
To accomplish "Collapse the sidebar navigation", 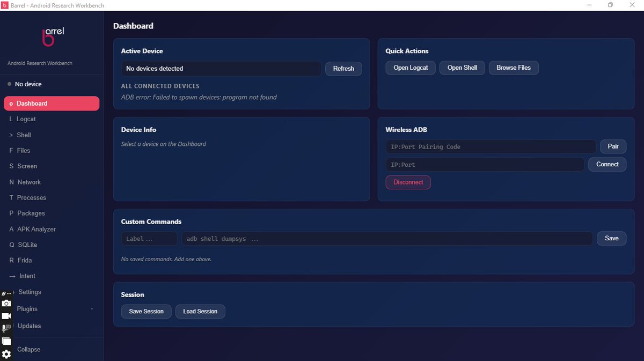I will pos(52,350).
